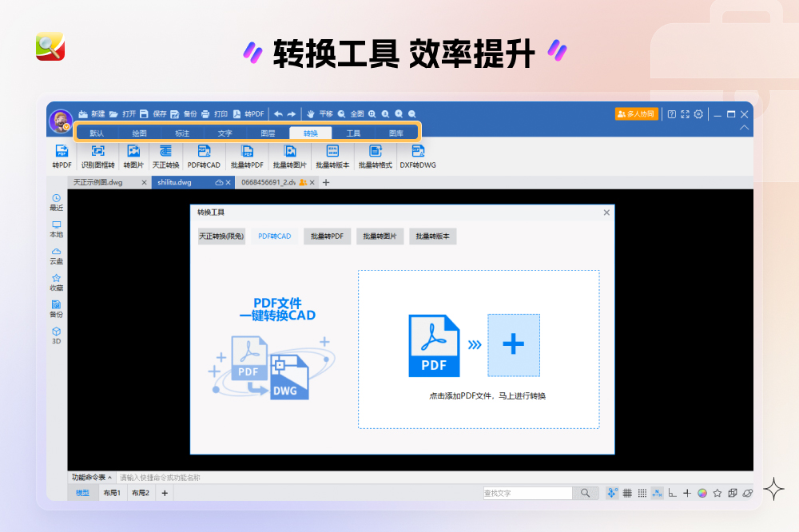Open 云盘 cloud drive in sidebar
Image resolution: width=799 pixels, height=532 pixels.
click(x=57, y=256)
